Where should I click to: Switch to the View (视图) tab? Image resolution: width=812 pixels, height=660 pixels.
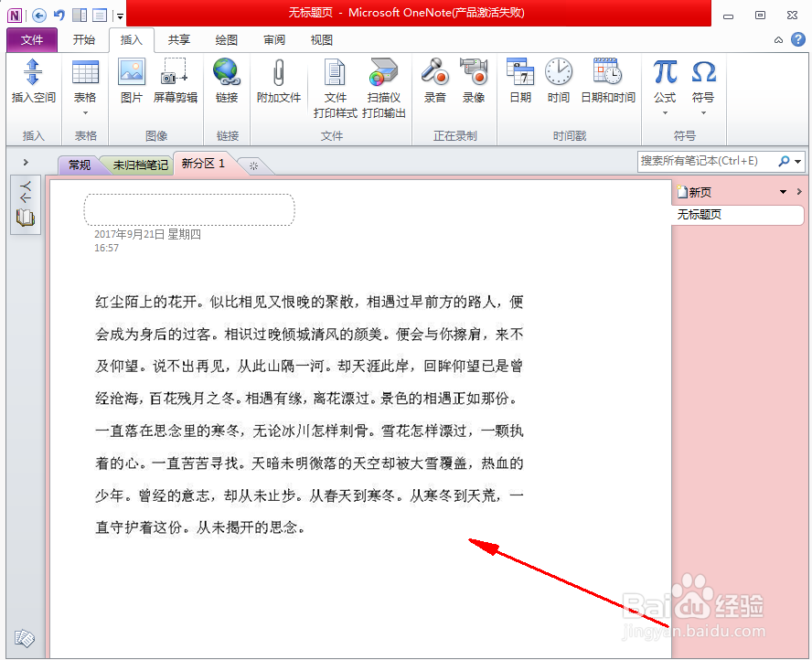[322, 40]
